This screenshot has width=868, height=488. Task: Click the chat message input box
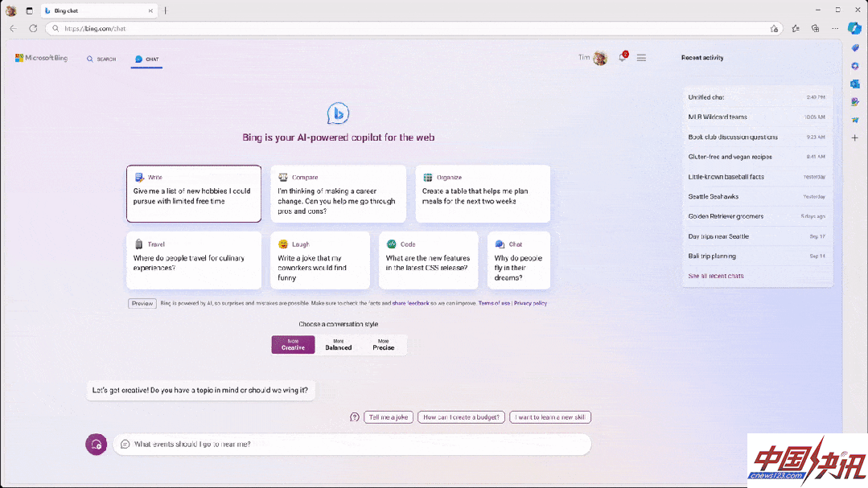pos(352,445)
